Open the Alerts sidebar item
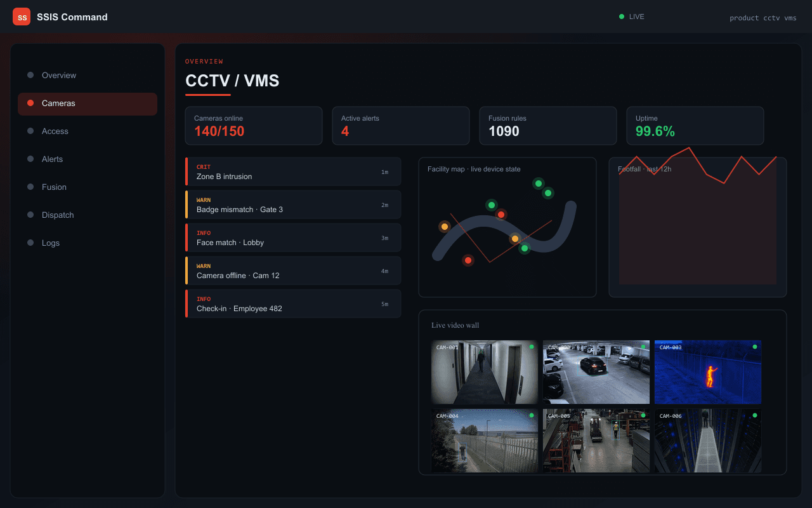 click(x=88, y=159)
